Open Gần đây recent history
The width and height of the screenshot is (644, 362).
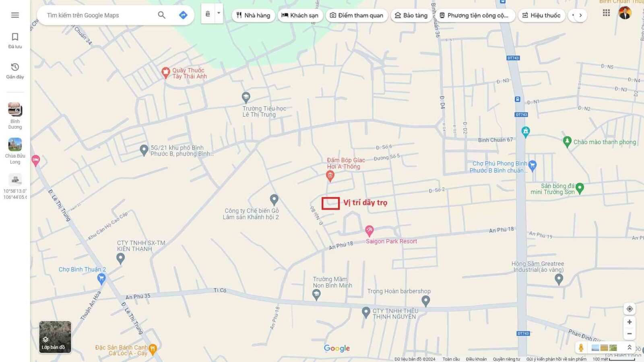tap(15, 70)
